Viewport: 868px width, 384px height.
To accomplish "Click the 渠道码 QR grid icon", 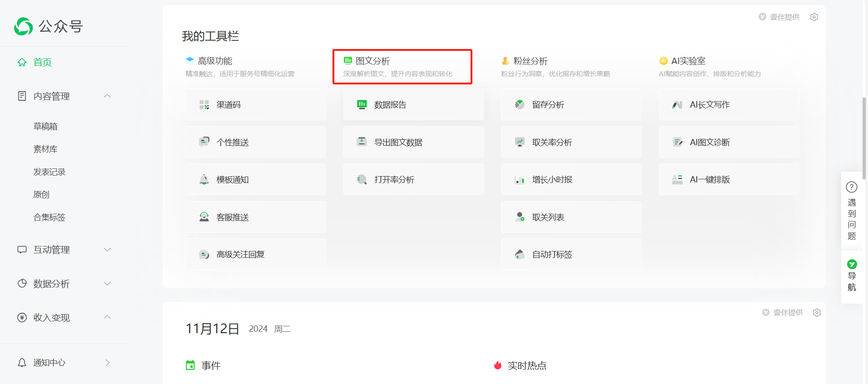I will pos(204,105).
